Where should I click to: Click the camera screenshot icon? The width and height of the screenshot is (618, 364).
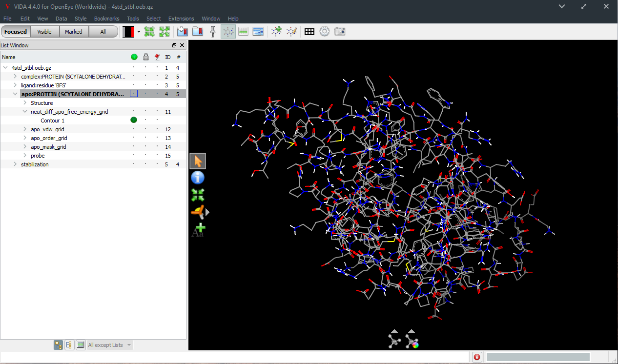[x=340, y=32]
